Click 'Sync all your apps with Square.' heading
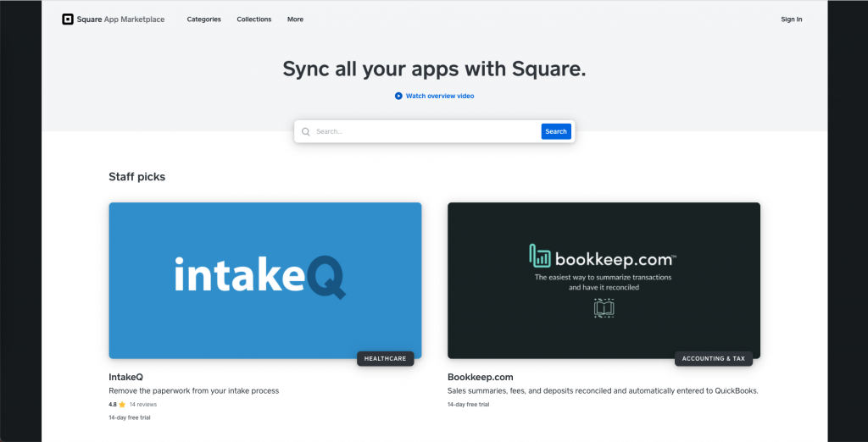The height and width of the screenshot is (442, 868). [x=435, y=69]
